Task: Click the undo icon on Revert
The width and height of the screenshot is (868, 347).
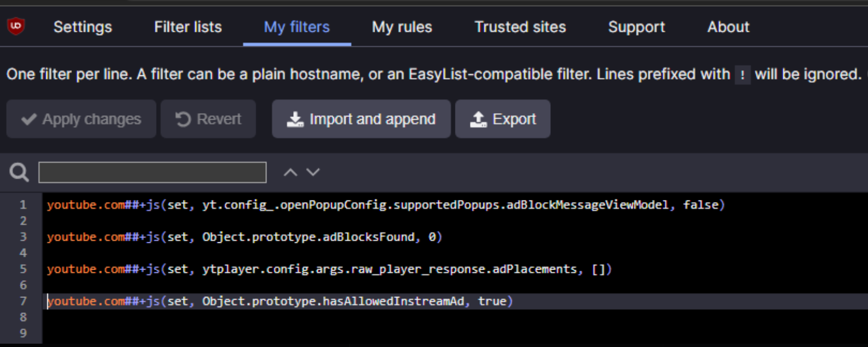Action: (x=183, y=119)
